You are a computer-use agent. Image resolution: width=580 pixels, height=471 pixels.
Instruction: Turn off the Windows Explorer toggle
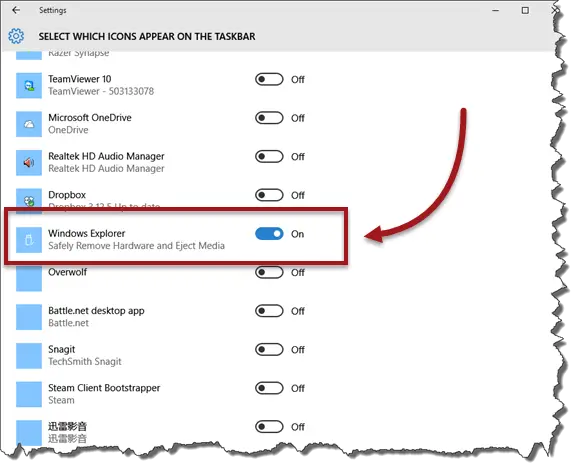pyautogui.click(x=269, y=234)
